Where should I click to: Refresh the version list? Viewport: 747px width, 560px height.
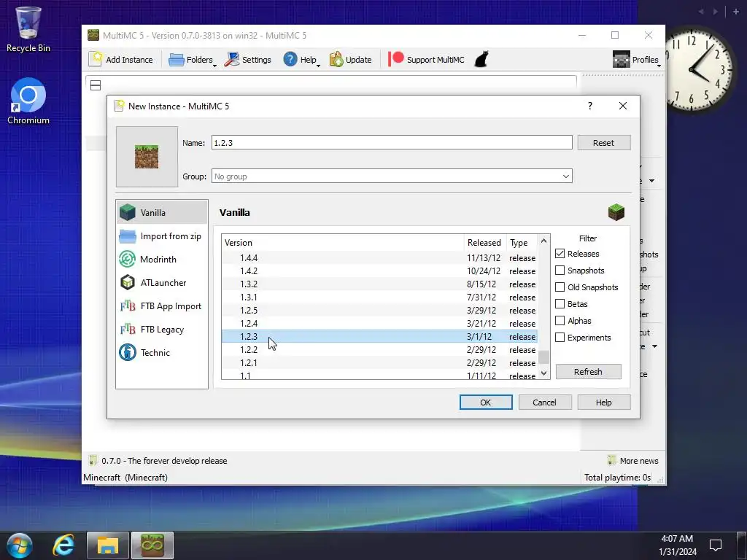[x=589, y=371]
